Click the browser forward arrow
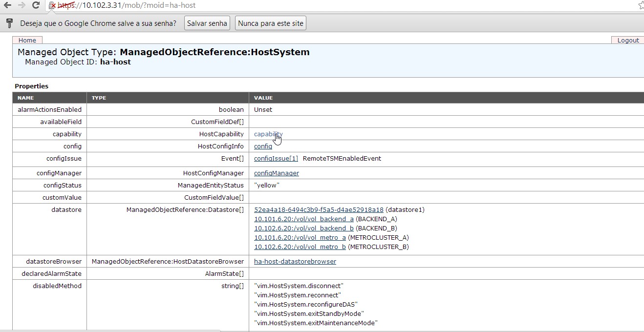Viewport: 644px width, 332px height. 21,5
